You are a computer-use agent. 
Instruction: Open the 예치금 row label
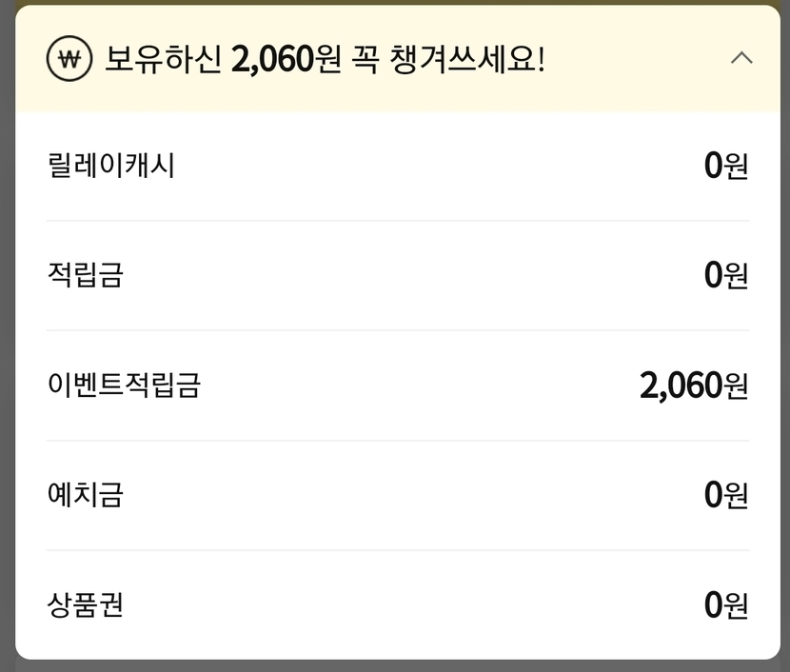tap(85, 495)
